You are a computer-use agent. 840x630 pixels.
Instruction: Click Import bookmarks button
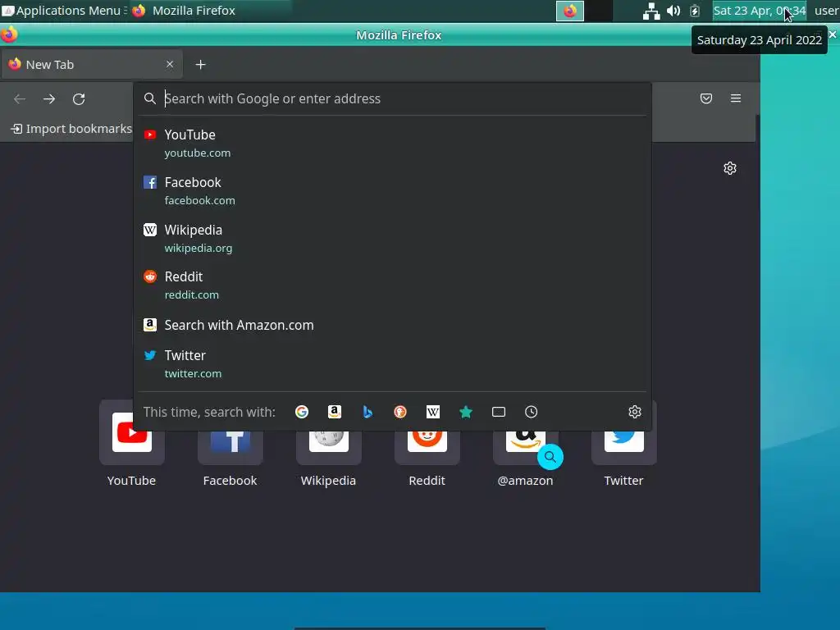coord(72,129)
